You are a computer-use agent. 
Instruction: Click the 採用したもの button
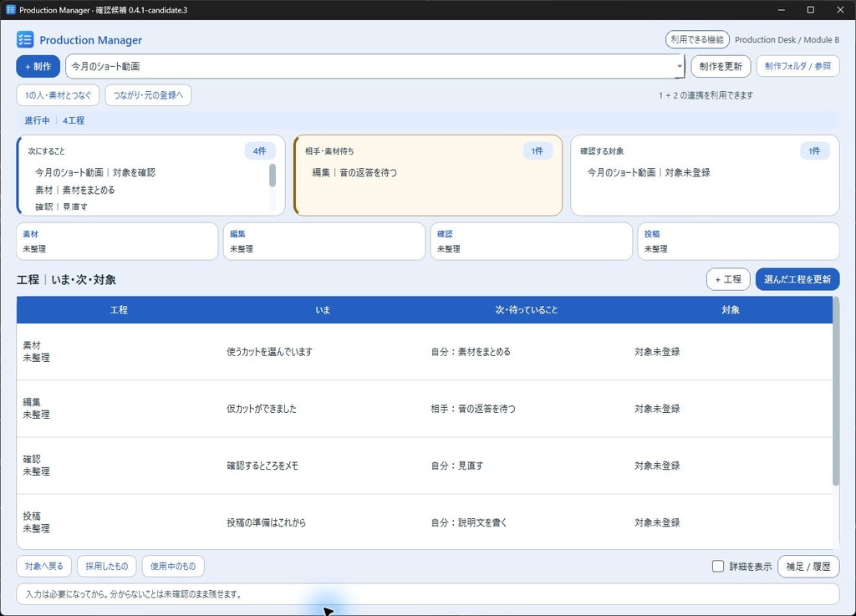coord(106,567)
